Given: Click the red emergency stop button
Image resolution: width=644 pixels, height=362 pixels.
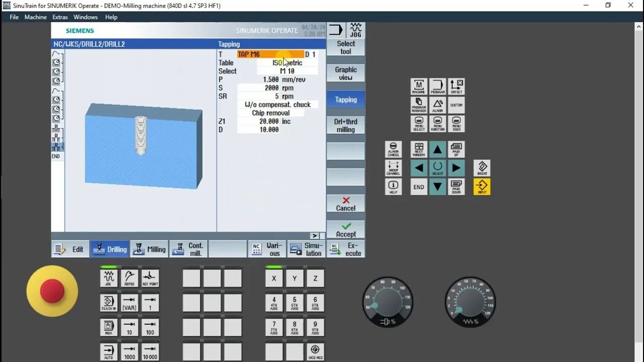Looking at the screenshot, I should 52,291.
